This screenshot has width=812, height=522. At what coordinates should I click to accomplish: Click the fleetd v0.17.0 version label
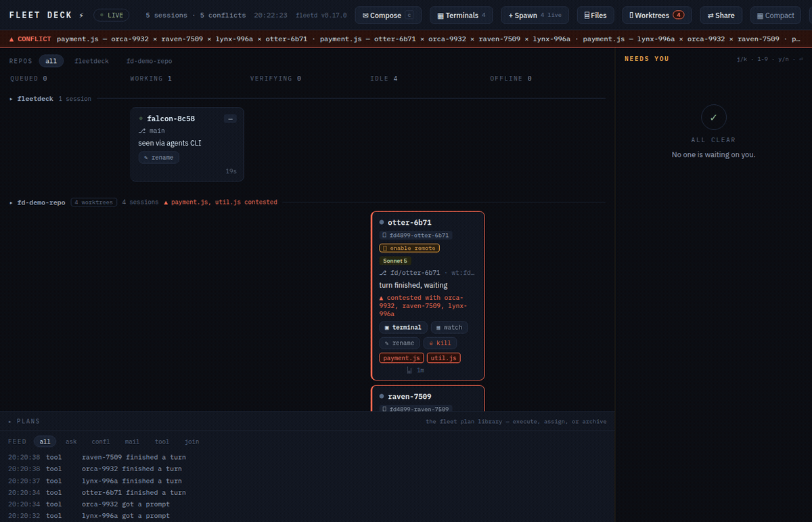coord(321,15)
